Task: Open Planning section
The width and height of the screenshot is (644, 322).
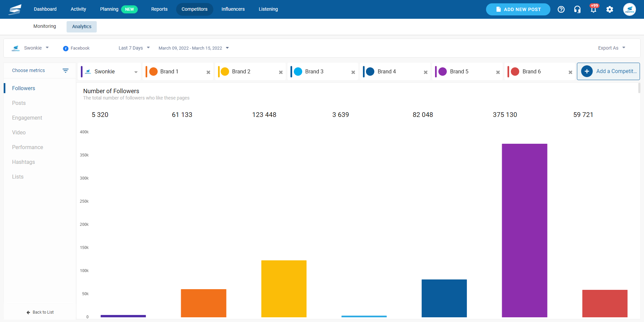Action: (x=109, y=9)
